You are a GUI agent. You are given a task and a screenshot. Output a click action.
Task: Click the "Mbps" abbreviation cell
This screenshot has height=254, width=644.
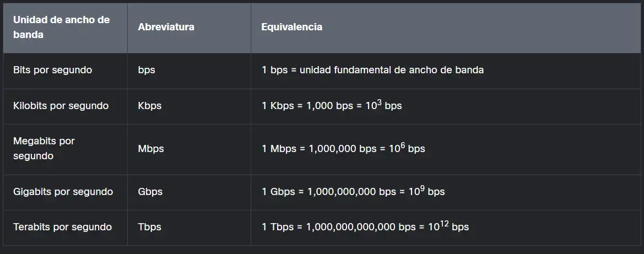151,149
